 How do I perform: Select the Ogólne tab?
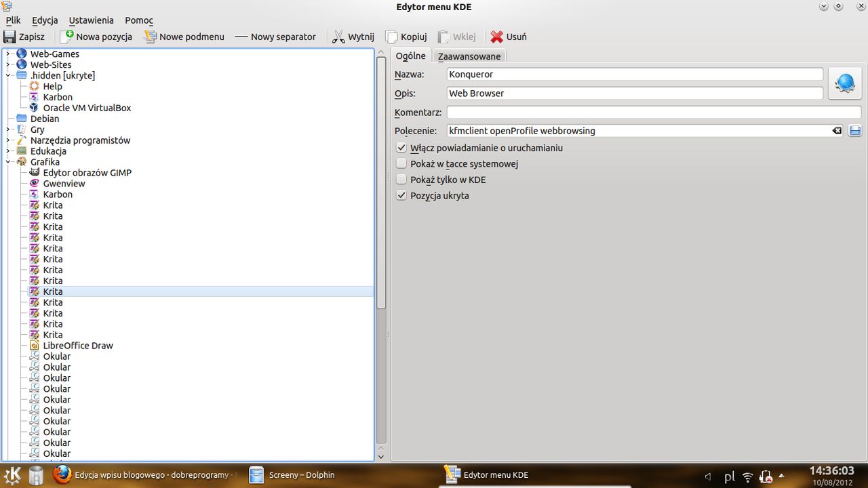pyautogui.click(x=411, y=56)
